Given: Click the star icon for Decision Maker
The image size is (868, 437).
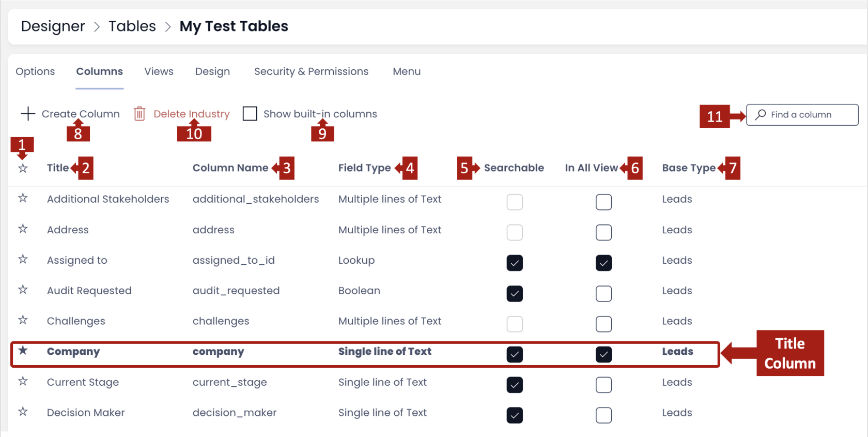Looking at the screenshot, I should pos(23,412).
